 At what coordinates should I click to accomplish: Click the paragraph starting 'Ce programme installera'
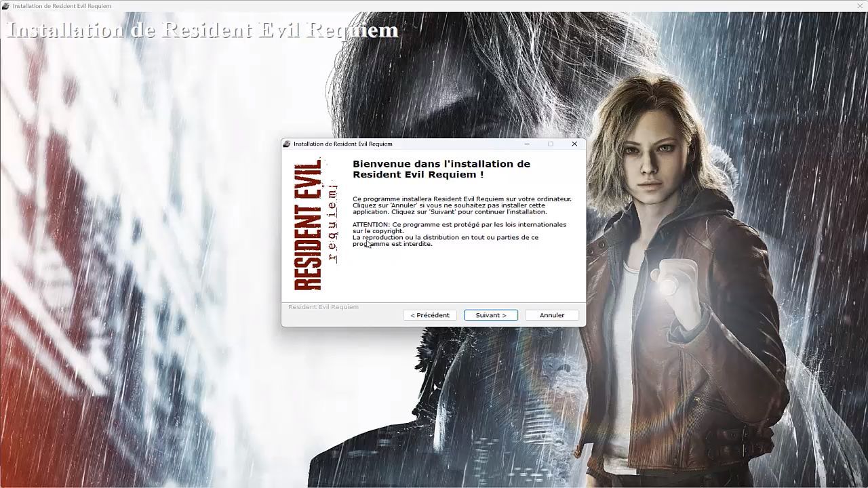click(461, 205)
